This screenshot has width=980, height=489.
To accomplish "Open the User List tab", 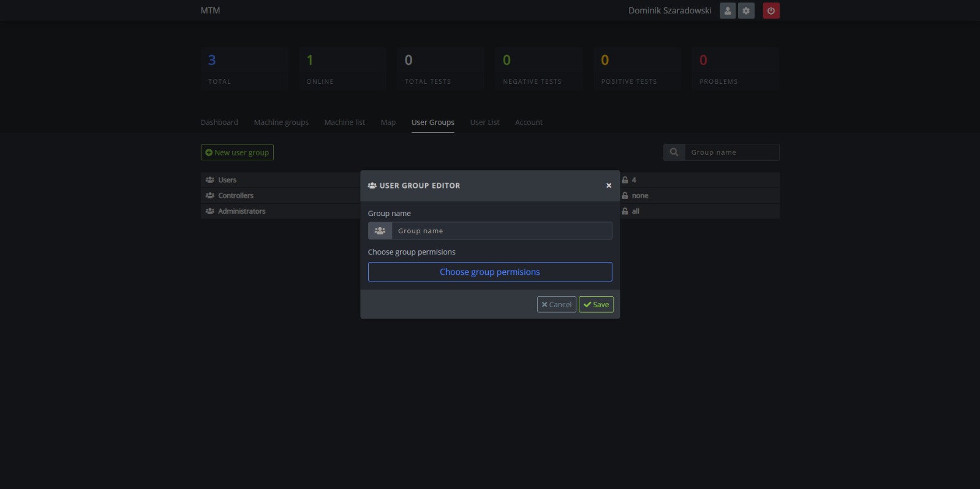I will [x=484, y=122].
